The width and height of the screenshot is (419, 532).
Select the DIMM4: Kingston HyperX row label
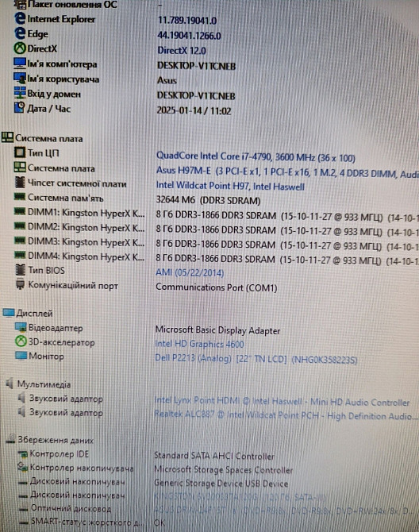click(86, 256)
